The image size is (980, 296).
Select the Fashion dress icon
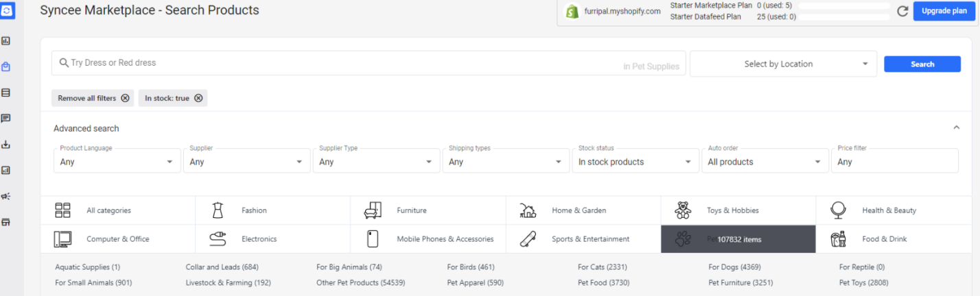coord(218,210)
